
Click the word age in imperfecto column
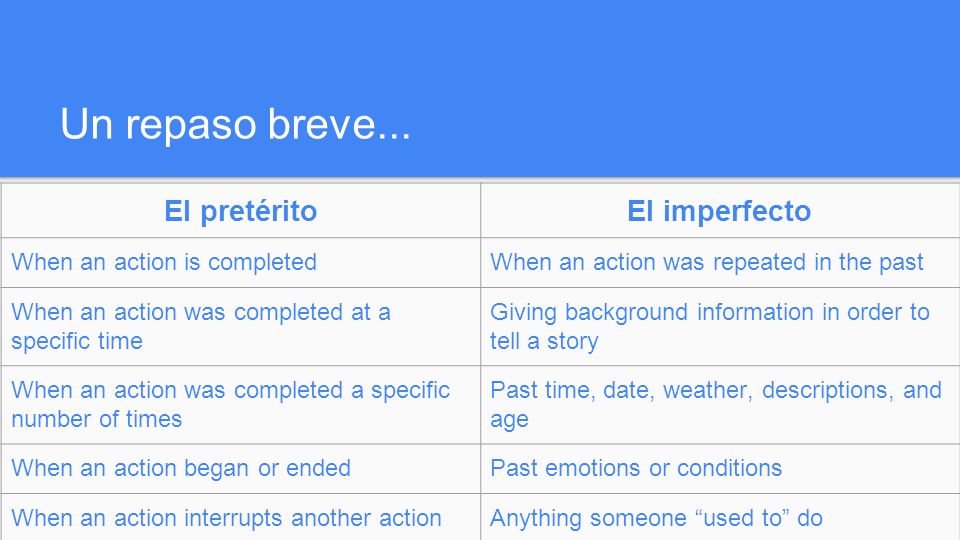click(x=509, y=421)
